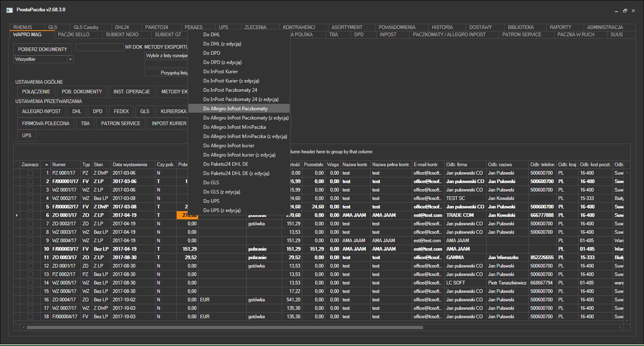
Task: Tick the Zaznacz checkbox for ZO 0002/17
Action: 30,224
